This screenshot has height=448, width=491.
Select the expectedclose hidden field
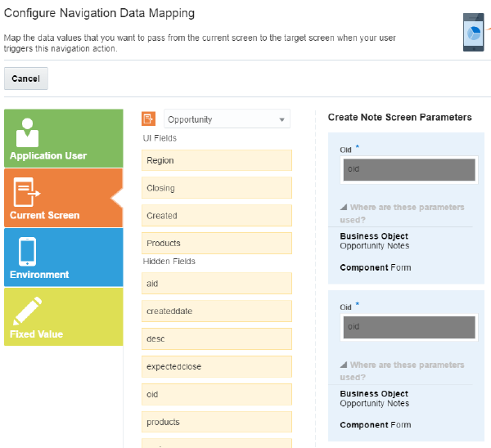[x=217, y=366]
